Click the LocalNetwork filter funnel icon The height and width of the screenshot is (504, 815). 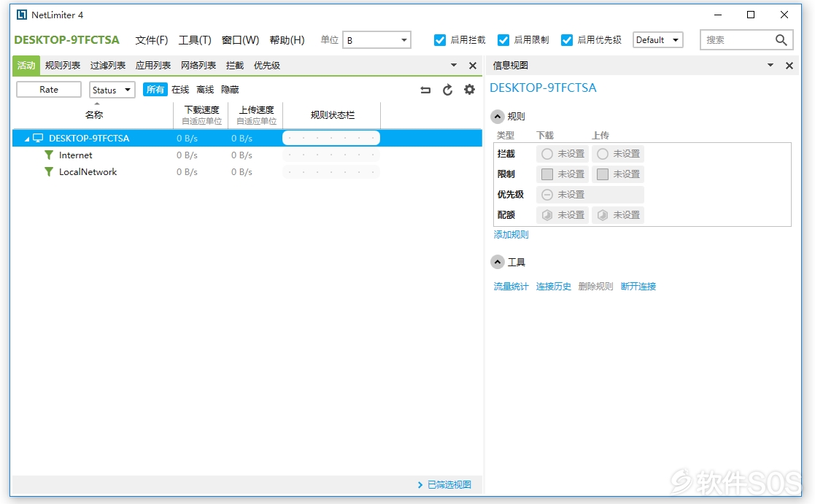coord(49,171)
